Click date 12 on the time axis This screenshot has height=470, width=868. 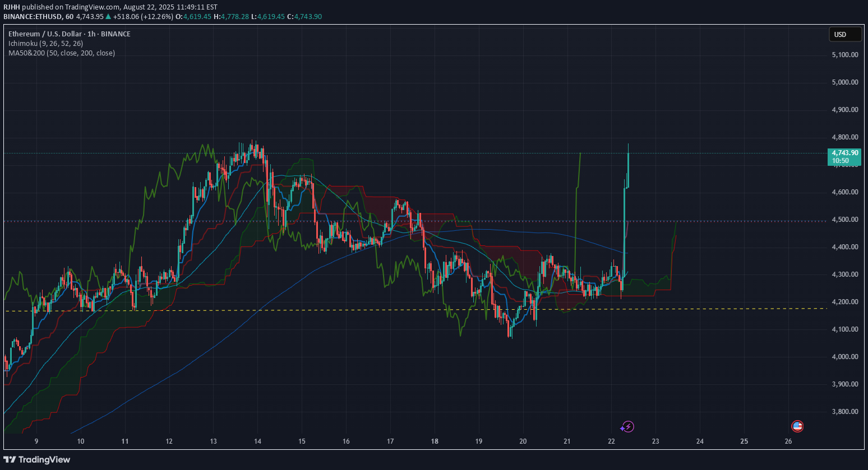[x=169, y=441]
